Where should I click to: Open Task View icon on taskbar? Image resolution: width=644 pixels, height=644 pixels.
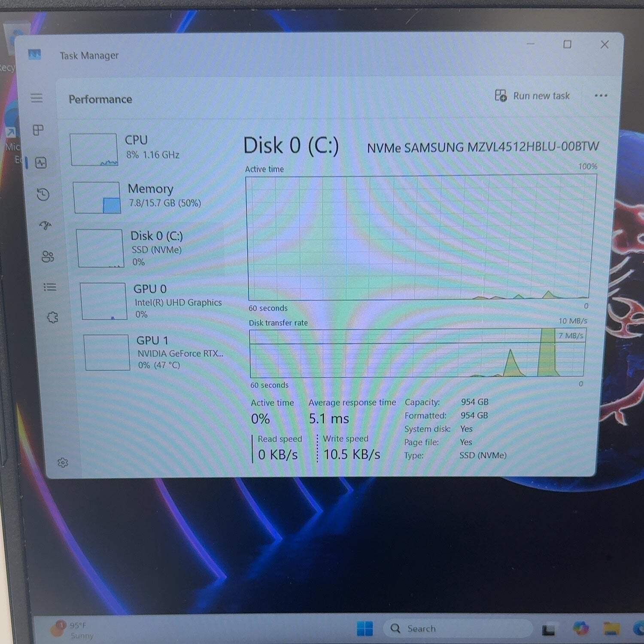click(x=548, y=630)
